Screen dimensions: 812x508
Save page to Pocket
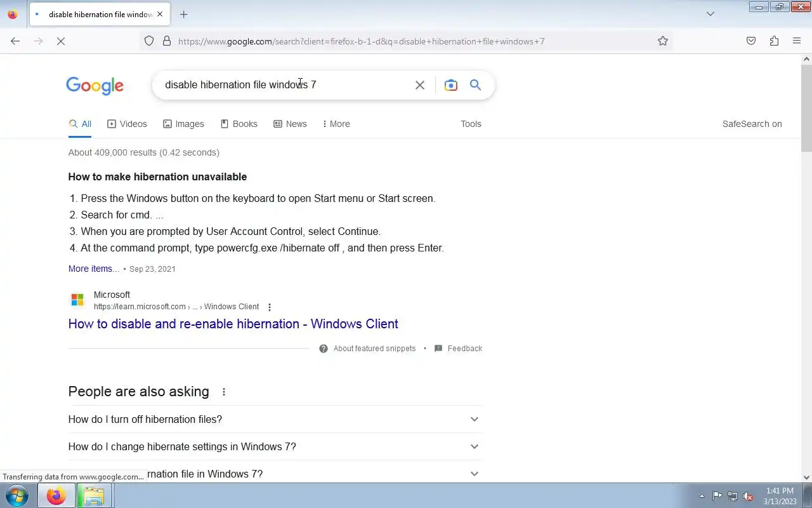coord(751,41)
